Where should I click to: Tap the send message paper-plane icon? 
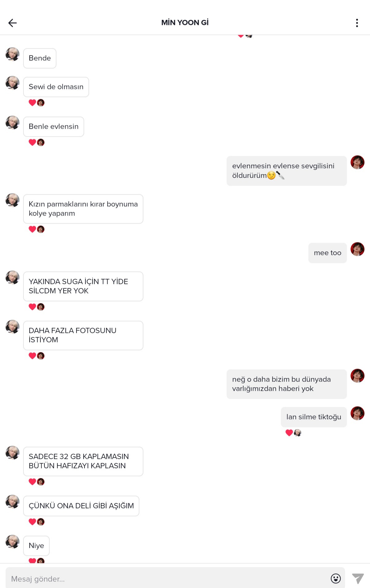tap(358, 578)
